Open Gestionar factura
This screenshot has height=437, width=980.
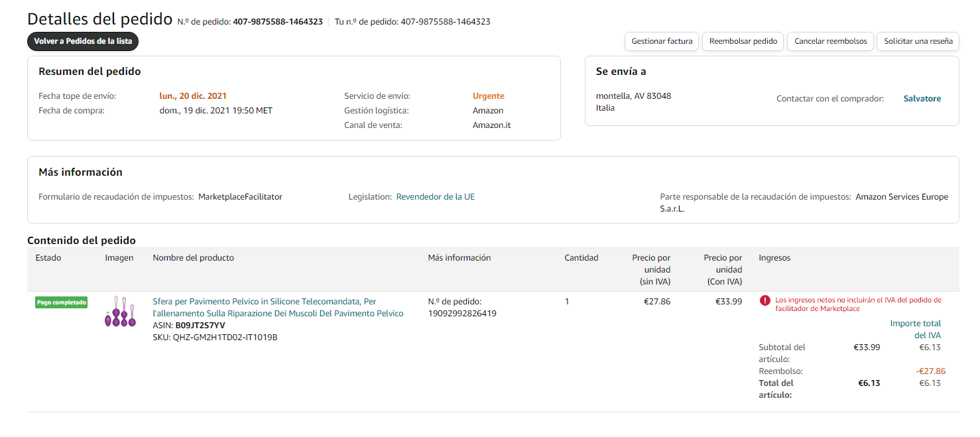662,41
